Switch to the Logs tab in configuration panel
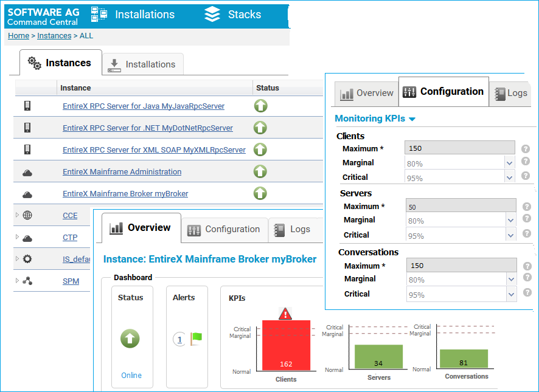 click(x=510, y=93)
